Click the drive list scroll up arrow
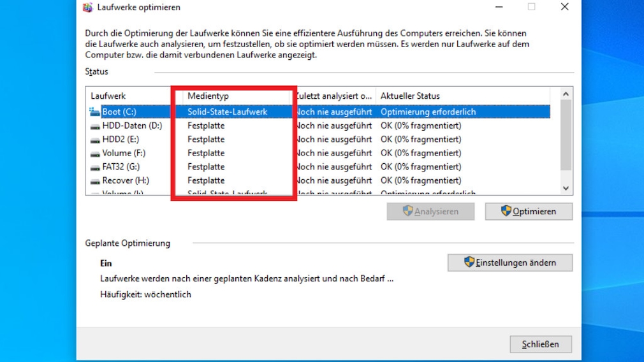644x362 pixels. pos(565,95)
